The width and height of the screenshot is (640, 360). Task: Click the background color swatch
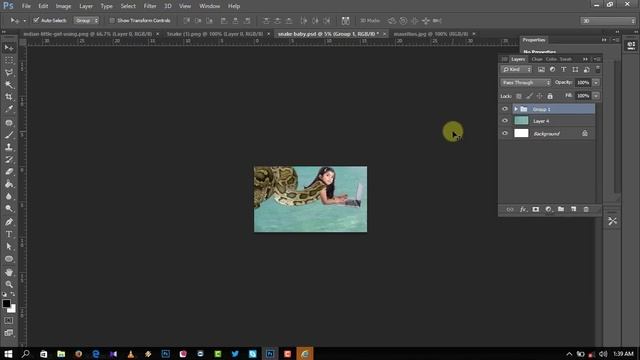point(12,309)
